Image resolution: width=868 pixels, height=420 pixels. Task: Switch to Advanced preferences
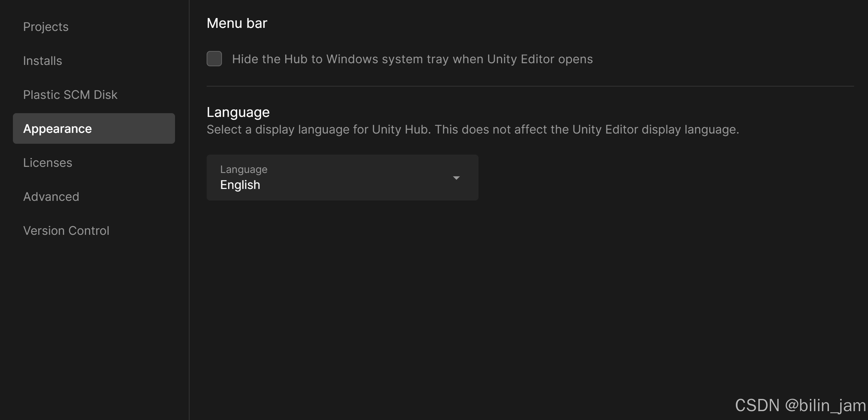point(51,197)
